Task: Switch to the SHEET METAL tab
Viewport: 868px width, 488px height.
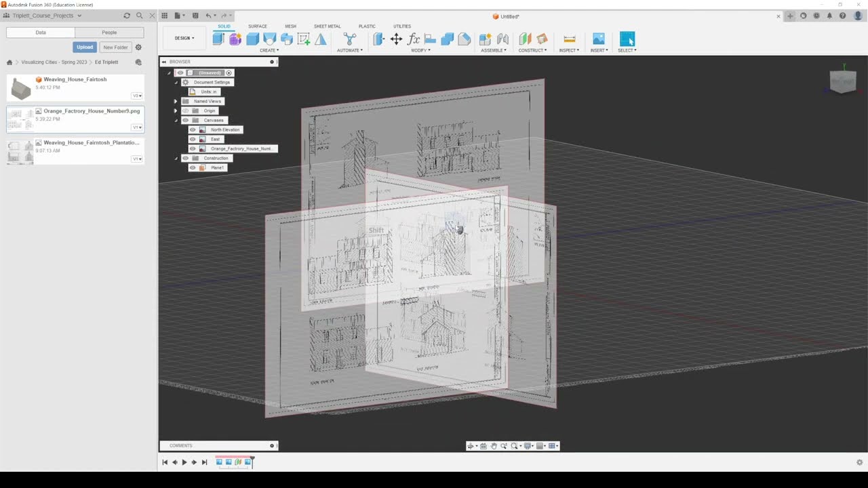Action: click(327, 26)
